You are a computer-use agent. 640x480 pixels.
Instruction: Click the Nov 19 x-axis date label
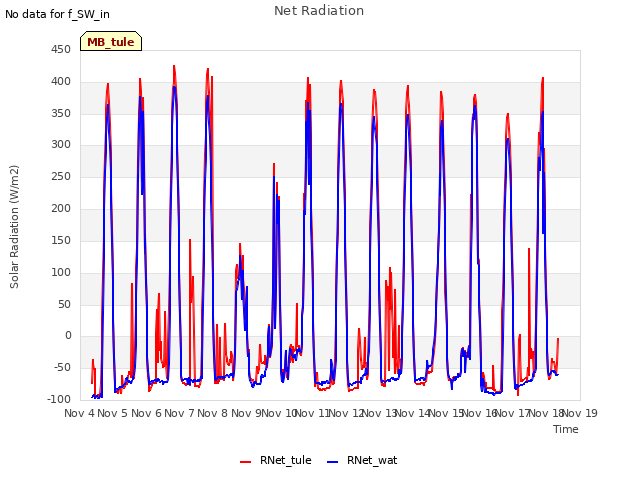pyautogui.click(x=580, y=413)
